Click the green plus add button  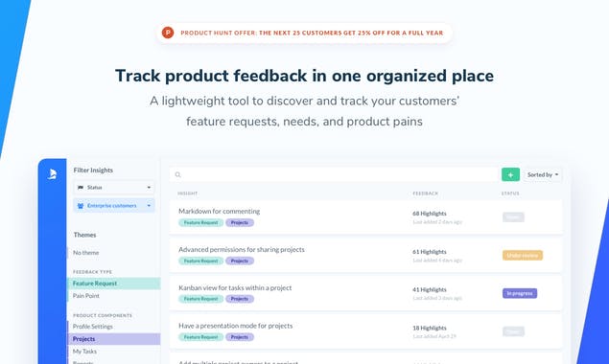(510, 174)
